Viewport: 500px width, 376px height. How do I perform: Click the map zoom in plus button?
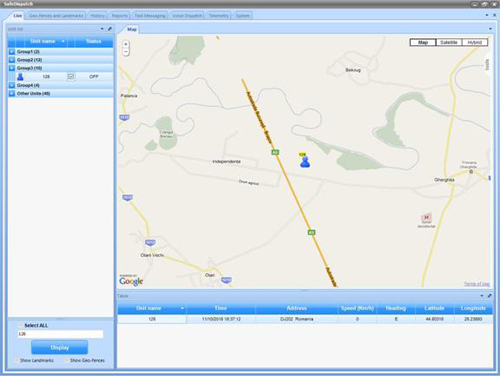click(126, 44)
